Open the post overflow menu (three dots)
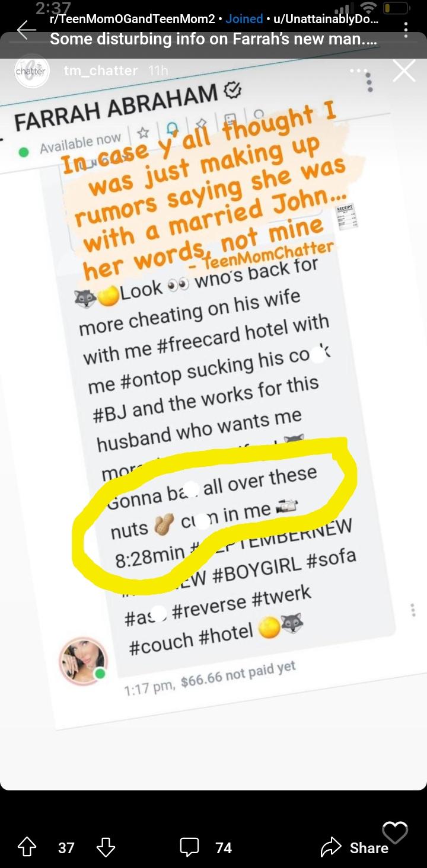427x868 pixels. tap(406, 30)
